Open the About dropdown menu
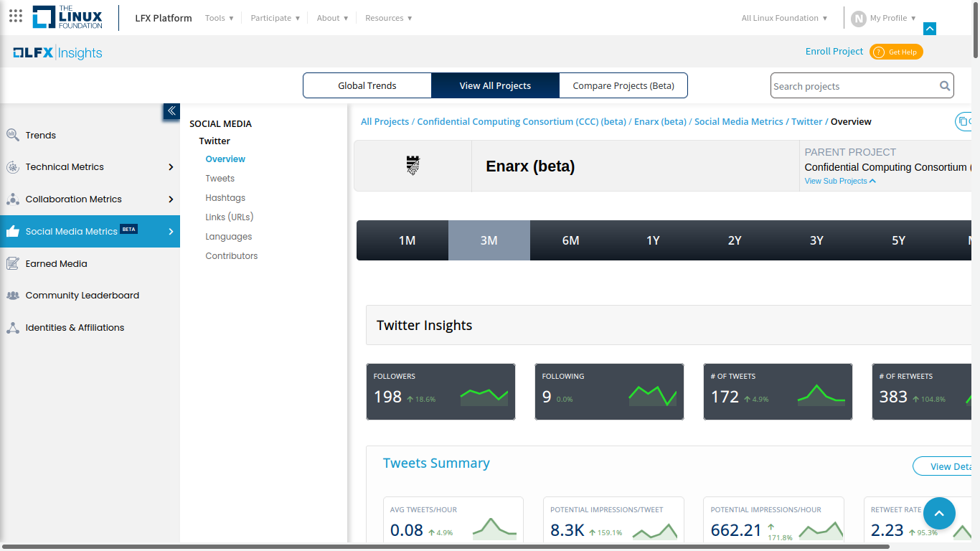This screenshot has height=551, width=980. tap(333, 18)
